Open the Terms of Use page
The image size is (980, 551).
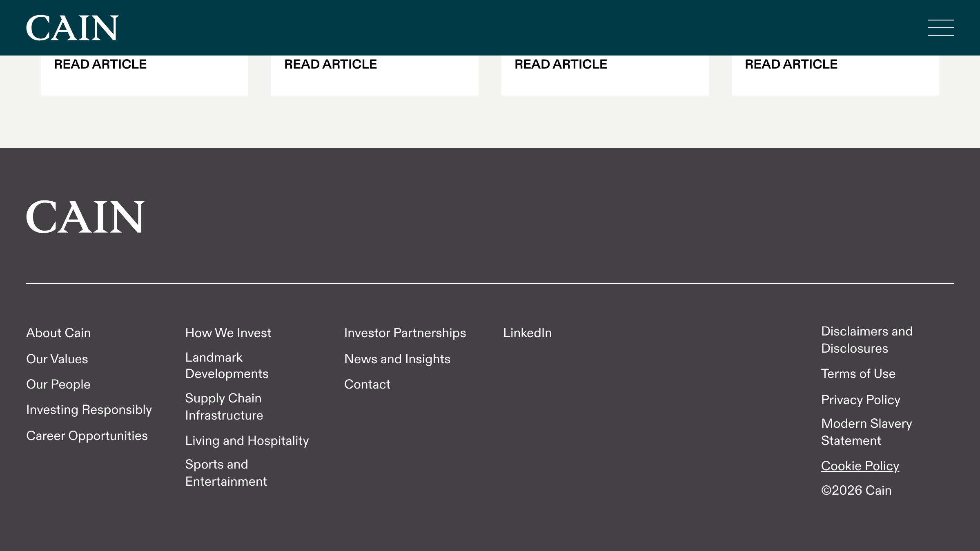tap(858, 374)
